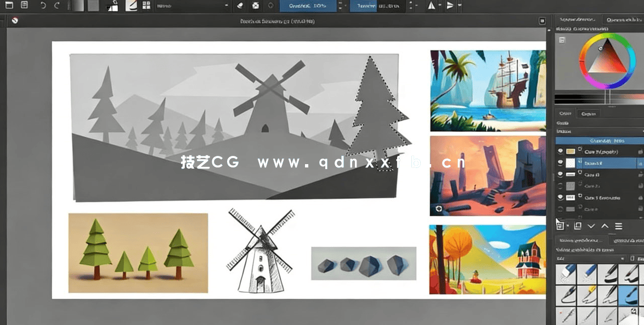Screen dimensions: 644x325
Task: Select the Undo arrow in the toolbar
Action: point(43,7)
